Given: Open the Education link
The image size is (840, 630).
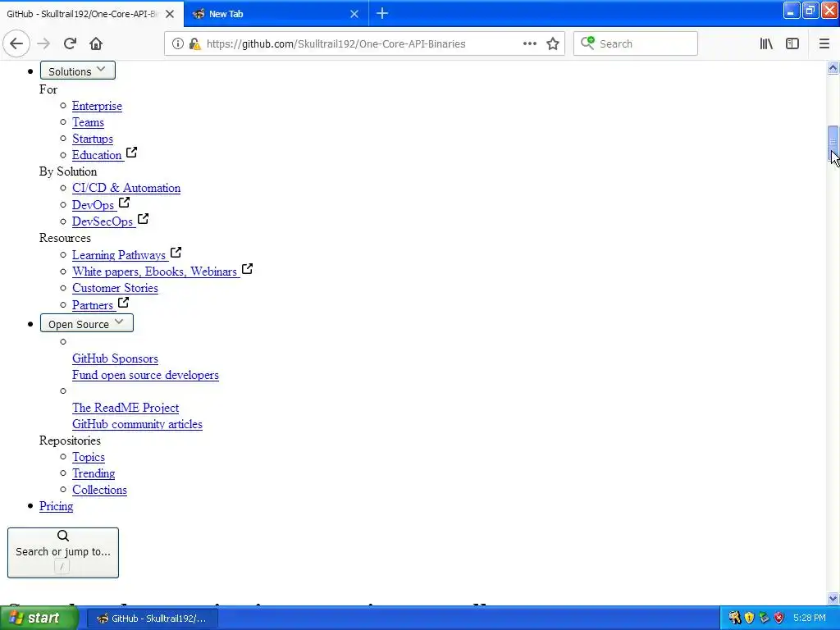Looking at the screenshot, I should 97,155.
